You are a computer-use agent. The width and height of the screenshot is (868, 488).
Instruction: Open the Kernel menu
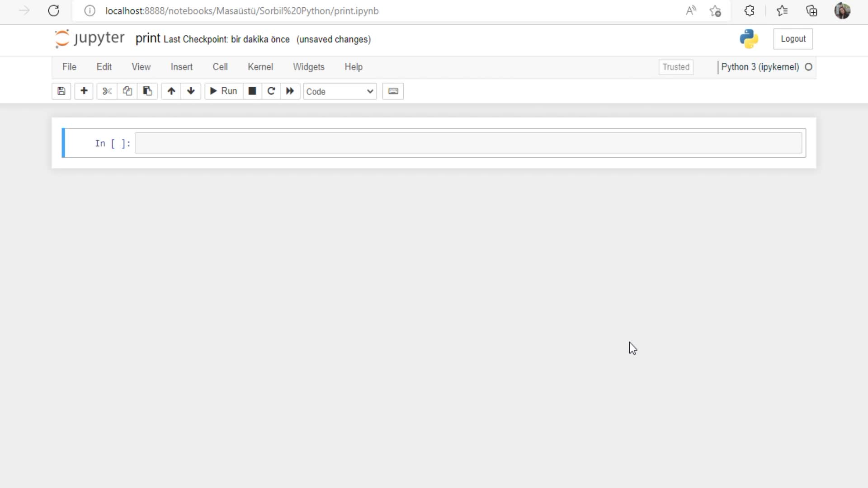(260, 67)
